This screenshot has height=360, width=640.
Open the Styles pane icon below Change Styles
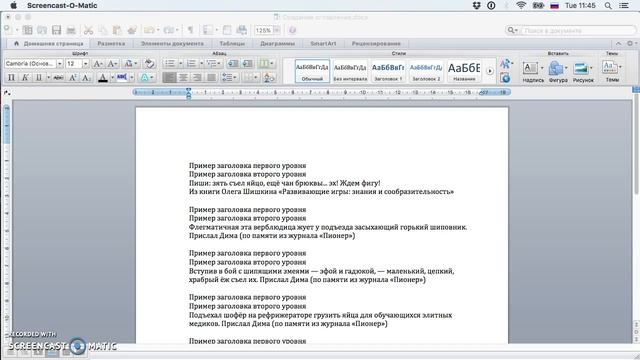pos(505,78)
